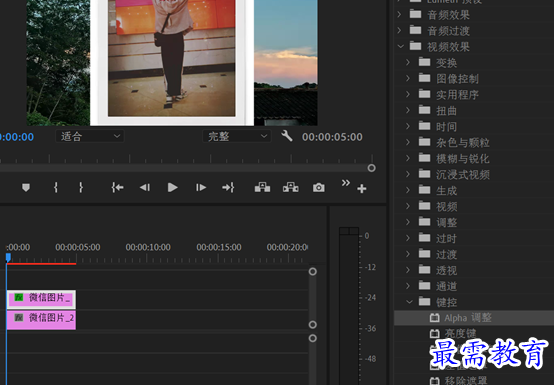Select the 杂色与颗粒 folder row

tap(474, 142)
